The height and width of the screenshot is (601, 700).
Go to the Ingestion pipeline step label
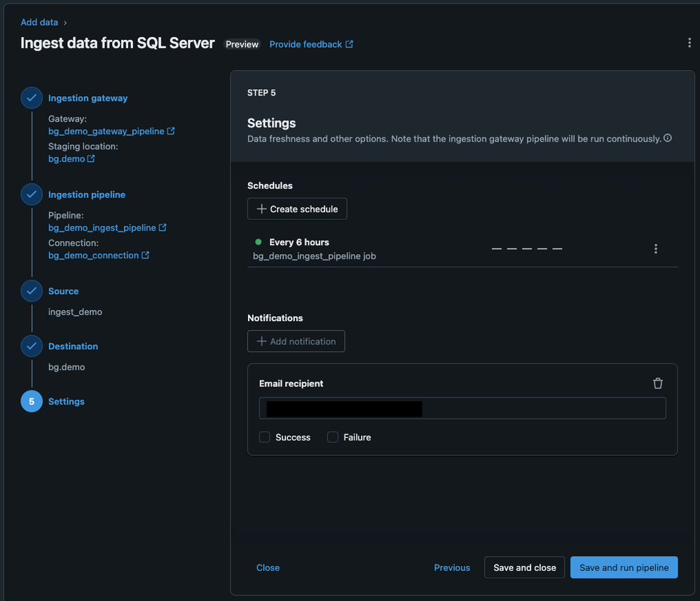87,194
